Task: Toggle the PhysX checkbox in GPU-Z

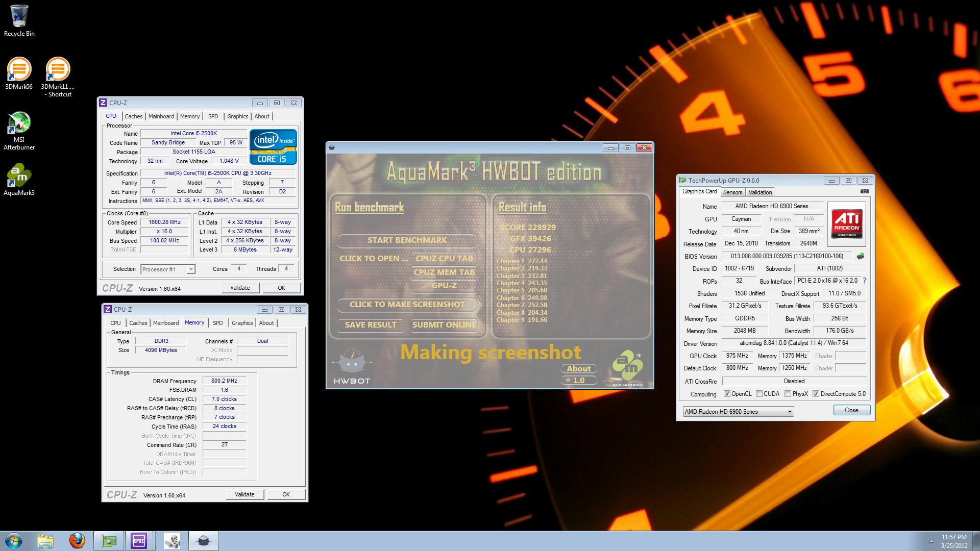Action: point(788,394)
